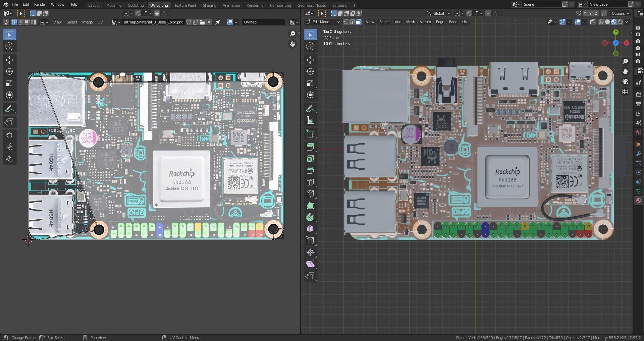
Task: Open the image browse dropdown for Bitmap2Material
Action: (x=116, y=22)
